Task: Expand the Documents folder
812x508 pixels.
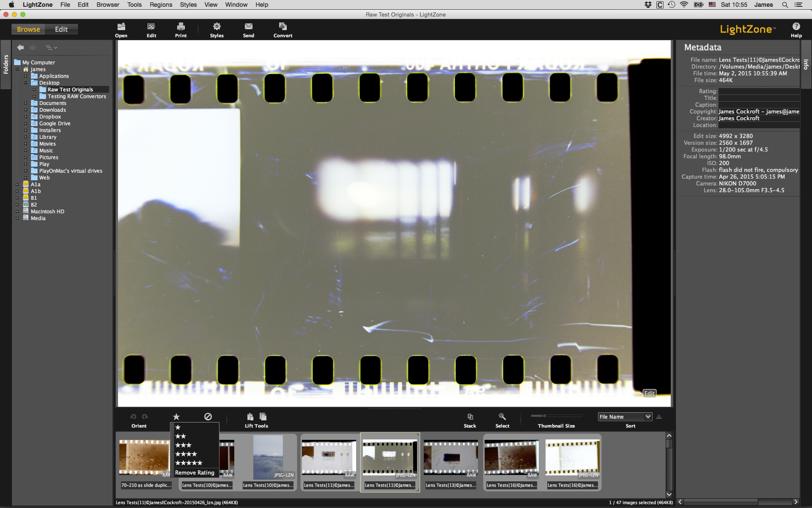Action: click(25, 103)
